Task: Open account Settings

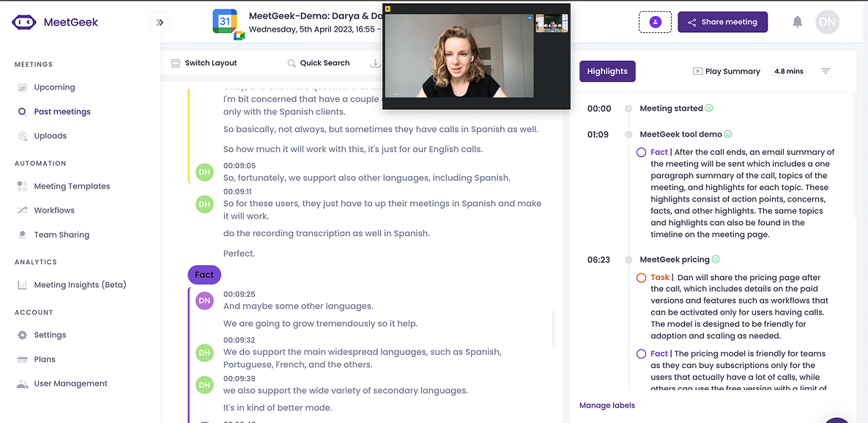Action: click(x=50, y=335)
